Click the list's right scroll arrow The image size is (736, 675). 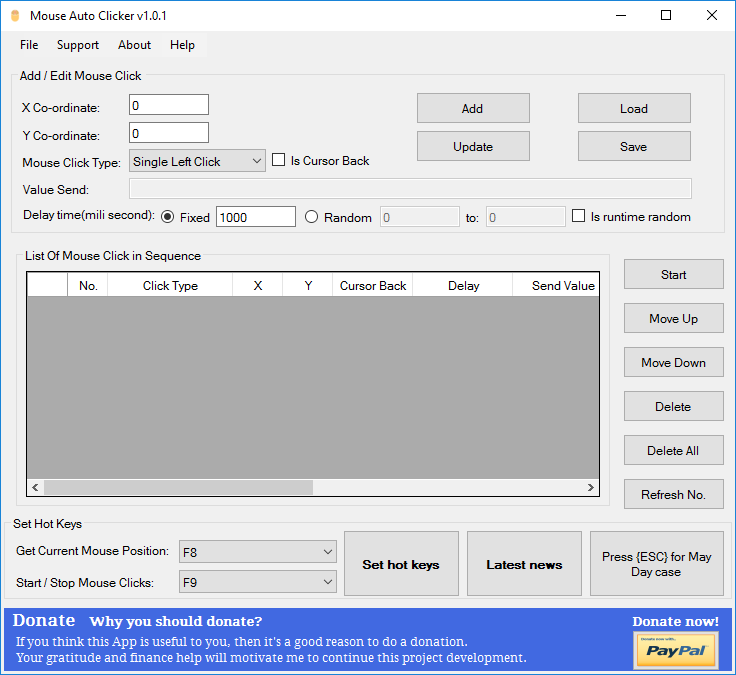pos(590,487)
